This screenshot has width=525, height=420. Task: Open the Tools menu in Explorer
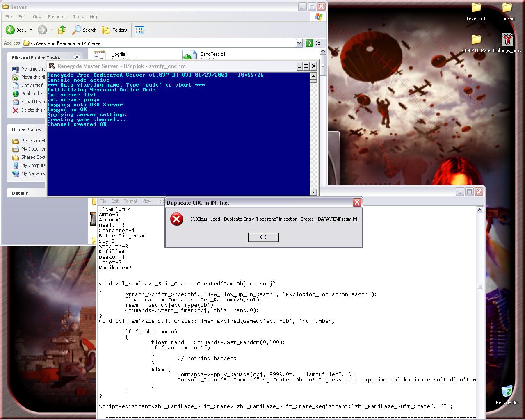[78, 17]
